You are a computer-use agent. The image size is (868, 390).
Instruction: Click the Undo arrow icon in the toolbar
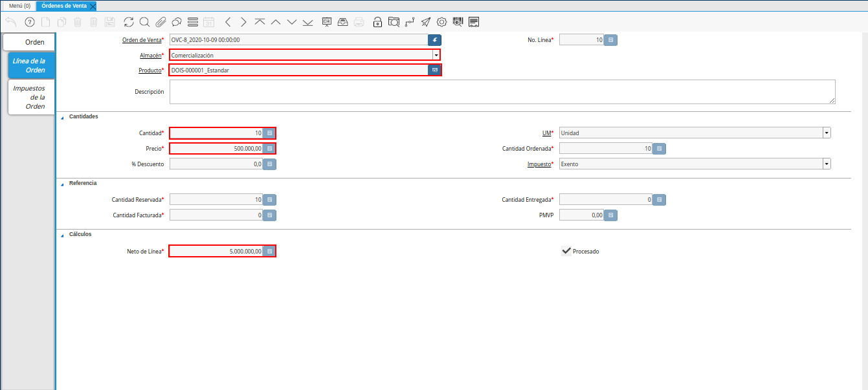[11, 22]
